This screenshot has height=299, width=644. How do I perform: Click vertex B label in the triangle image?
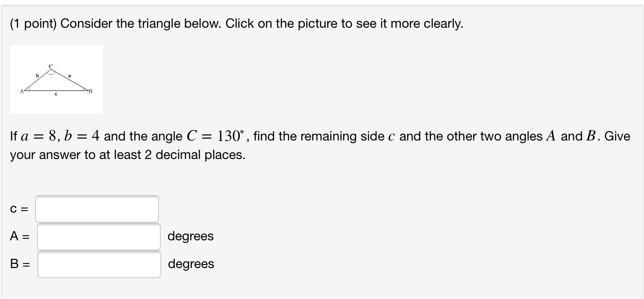tap(91, 91)
